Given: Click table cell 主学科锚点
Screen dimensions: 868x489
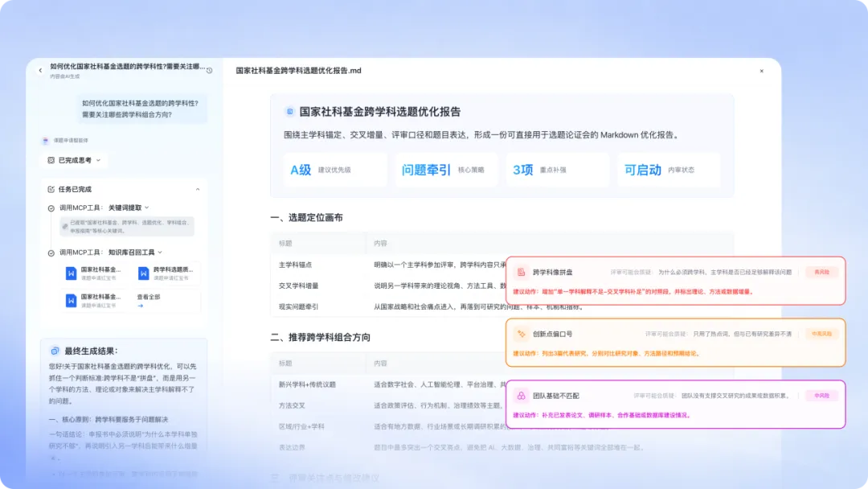Looking at the screenshot, I should point(295,265).
